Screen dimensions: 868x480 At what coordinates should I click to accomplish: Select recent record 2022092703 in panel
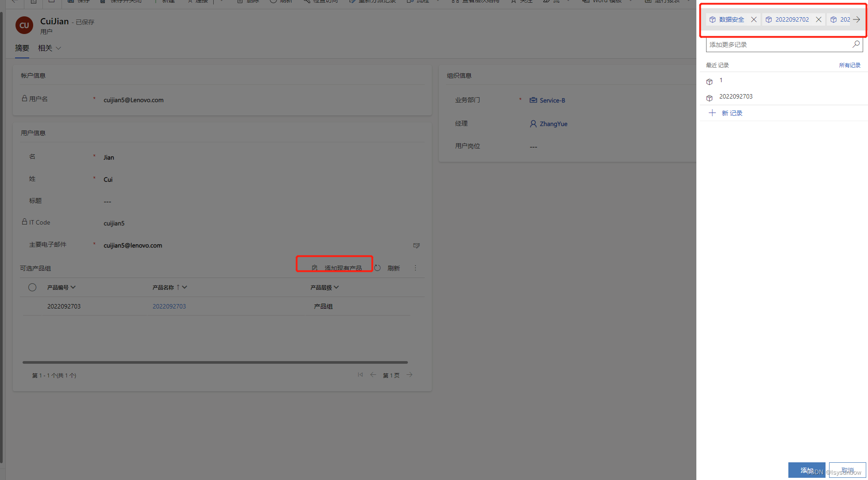(735, 96)
